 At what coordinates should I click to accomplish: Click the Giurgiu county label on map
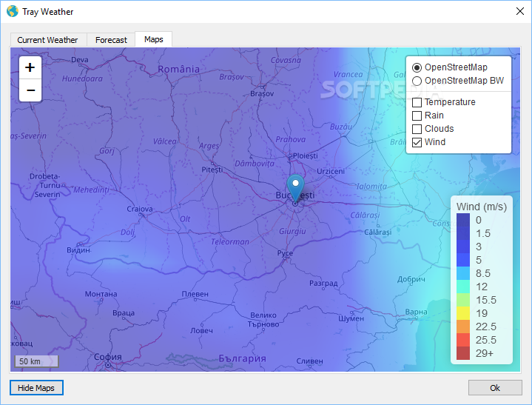292,232
